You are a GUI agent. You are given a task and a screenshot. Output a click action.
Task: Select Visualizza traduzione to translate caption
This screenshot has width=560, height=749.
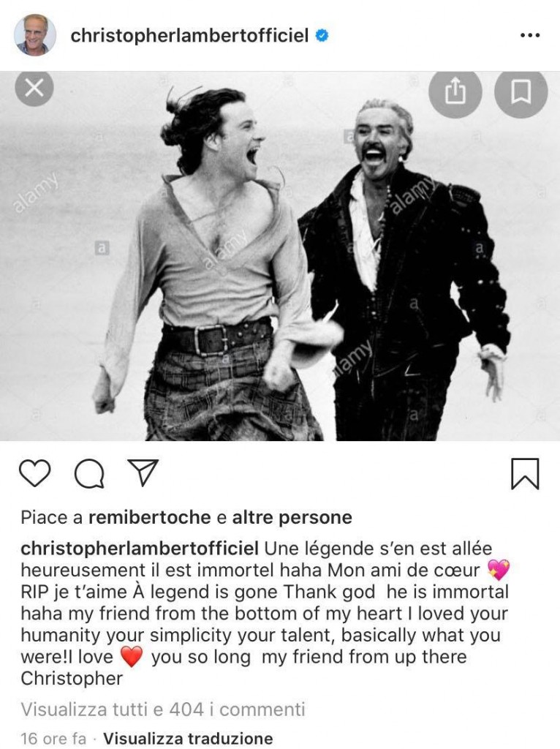click(188, 739)
